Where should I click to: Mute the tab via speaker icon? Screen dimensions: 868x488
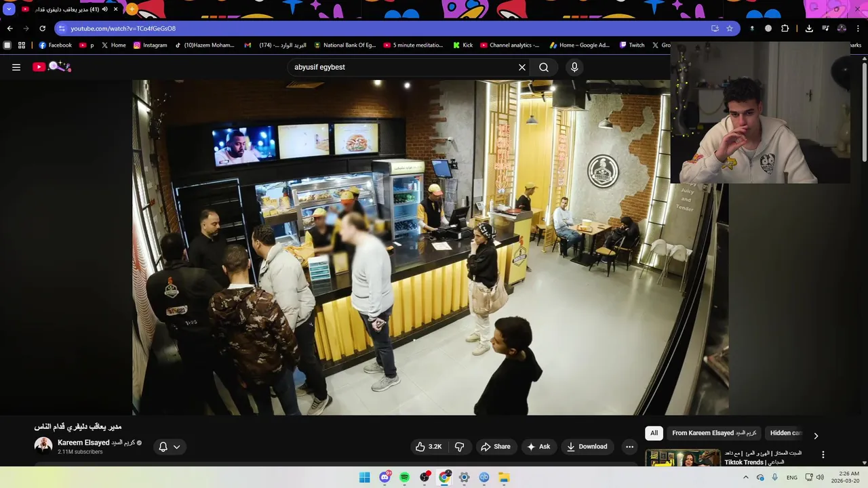(x=105, y=9)
